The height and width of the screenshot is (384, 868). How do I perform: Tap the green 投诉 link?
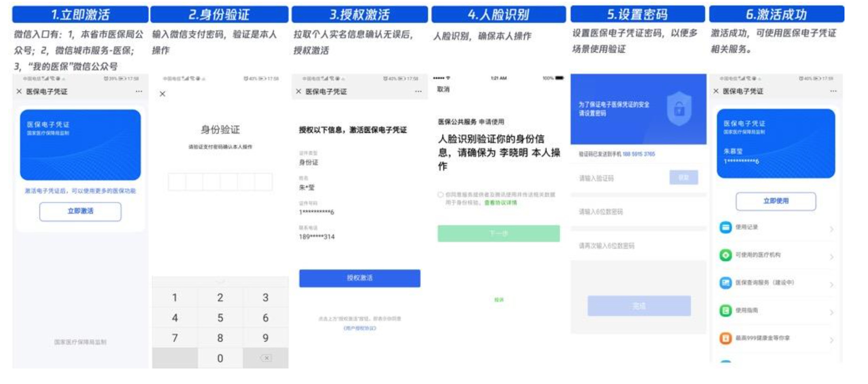[499, 300]
